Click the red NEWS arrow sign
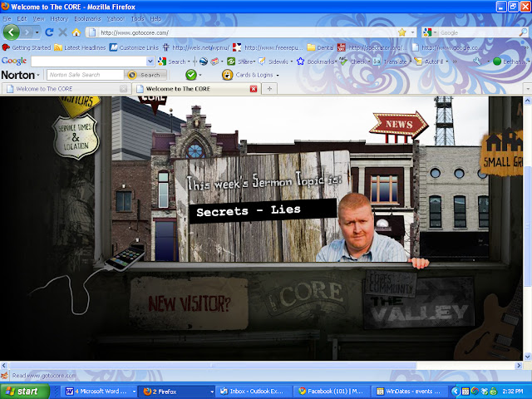Image resolution: width=532 pixels, height=399 pixels. click(399, 125)
